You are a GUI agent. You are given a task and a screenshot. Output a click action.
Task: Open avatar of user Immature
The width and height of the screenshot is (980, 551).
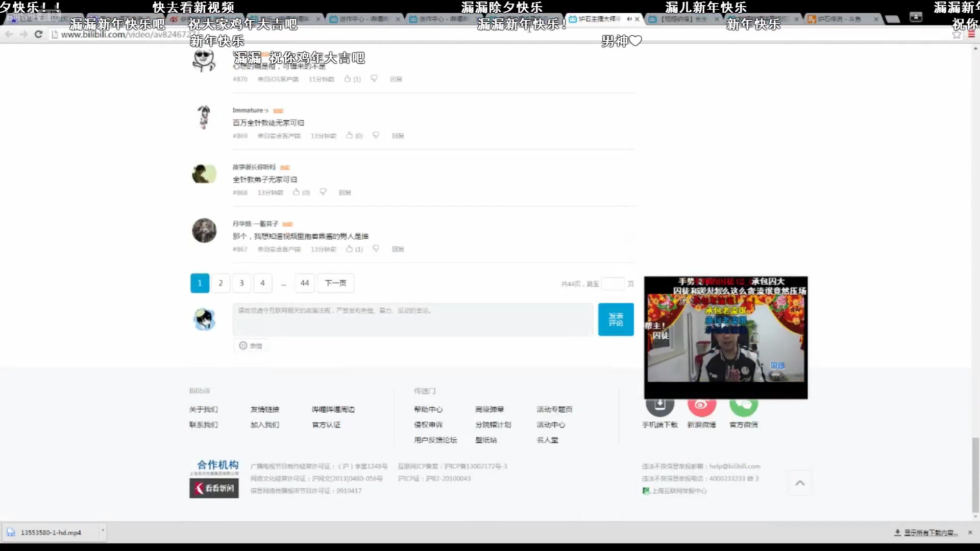click(204, 117)
